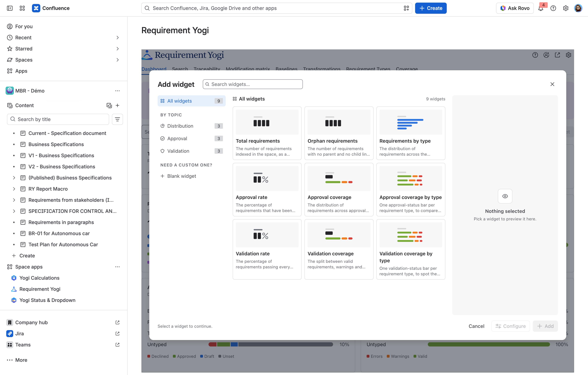Focus the Confluence global search bar
Viewport: 588px width, 375px height.
click(277, 8)
